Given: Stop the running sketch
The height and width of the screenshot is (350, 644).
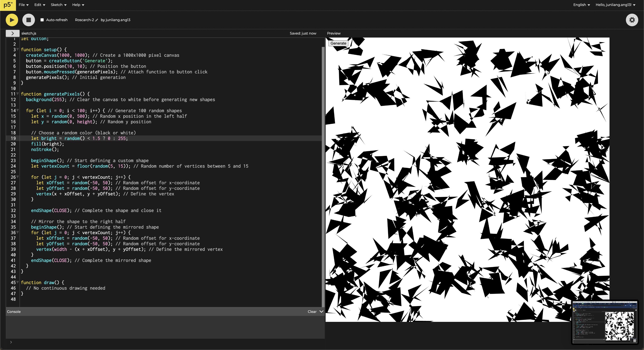Looking at the screenshot, I should point(29,20).
